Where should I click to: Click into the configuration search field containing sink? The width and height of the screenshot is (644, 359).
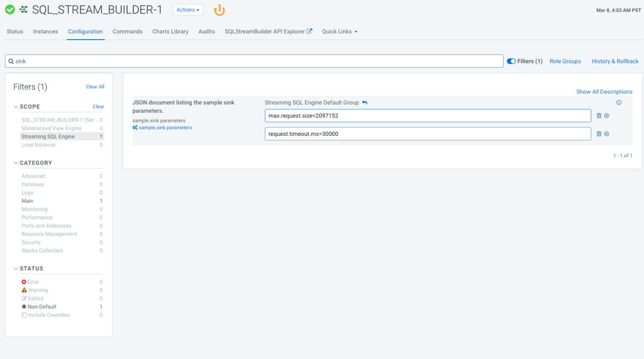[254, 61]
